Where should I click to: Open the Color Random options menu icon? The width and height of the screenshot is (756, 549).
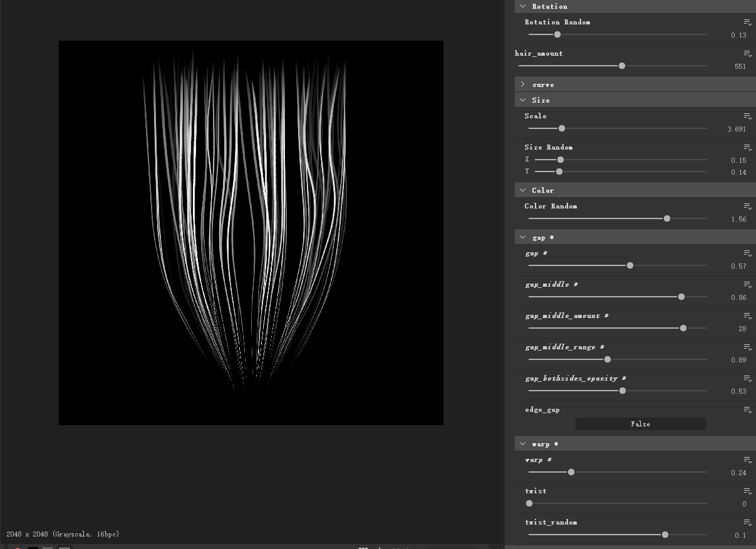click(747, 207)
